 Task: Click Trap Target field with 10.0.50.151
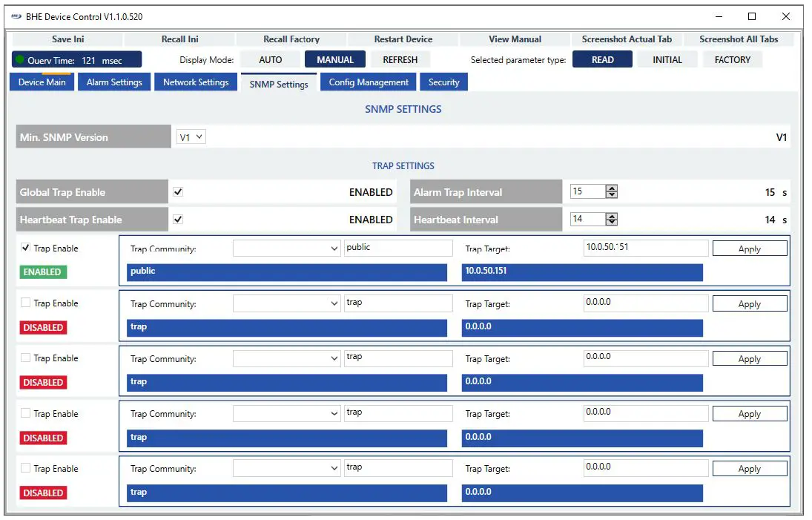click(646, 248)
